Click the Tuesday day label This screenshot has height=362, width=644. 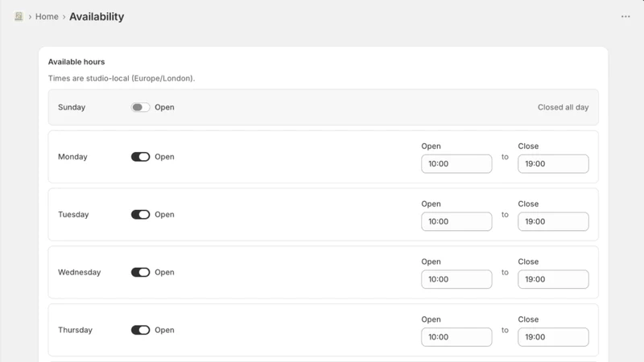(73, 215)
